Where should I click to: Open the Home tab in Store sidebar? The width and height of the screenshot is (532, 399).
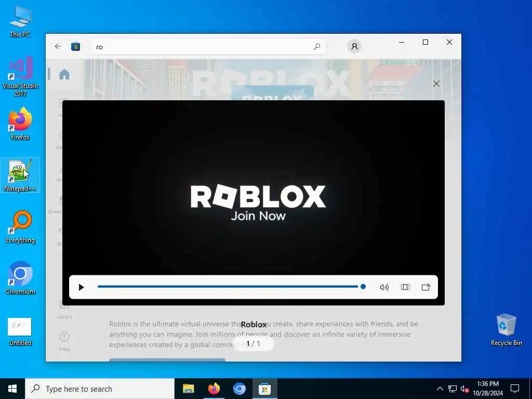point(64,74)
